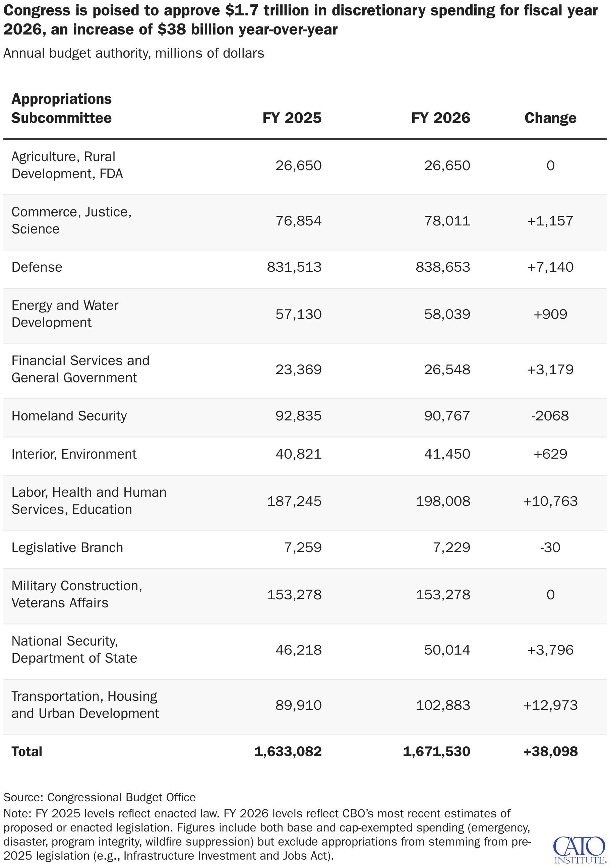This screenshot has width=610, height=868.
Task: Select the Interior, Environment row label
Action: [x=74, y=454]
